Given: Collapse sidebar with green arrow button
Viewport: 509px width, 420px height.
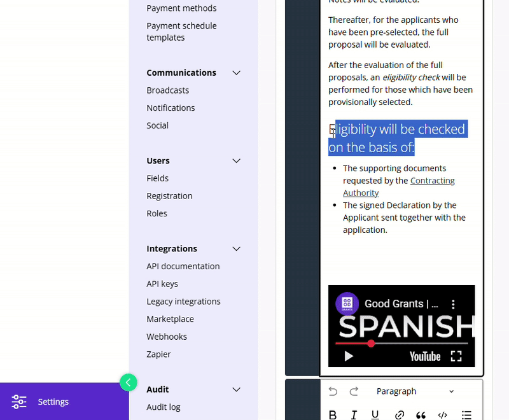Looking at the screenshot, I should pyautogui.click(x=129, y=382).
